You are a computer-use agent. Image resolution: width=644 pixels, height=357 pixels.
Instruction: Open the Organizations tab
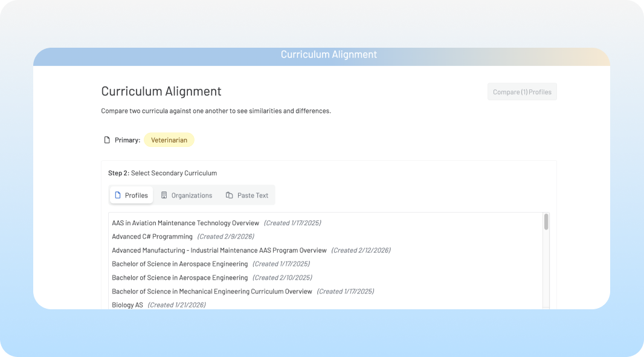click(x=186, y=195)
